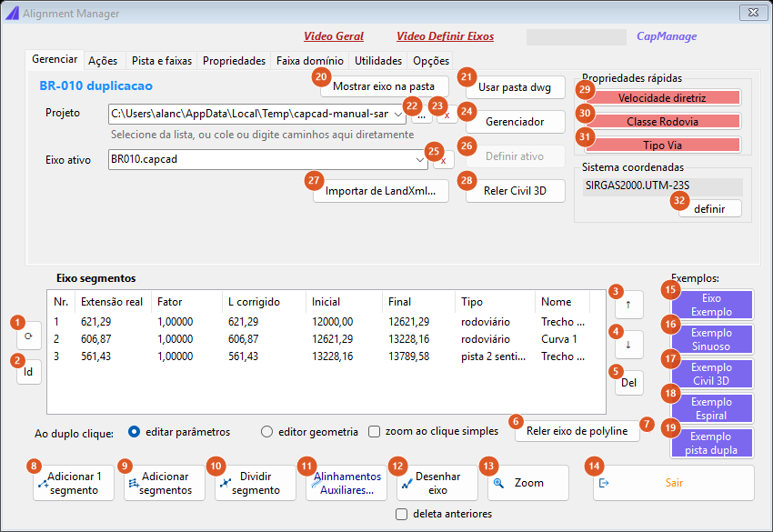Click Adicionar 1 segmento button
The height and width of the screenshot is (532, 773).
pos(74,483)
